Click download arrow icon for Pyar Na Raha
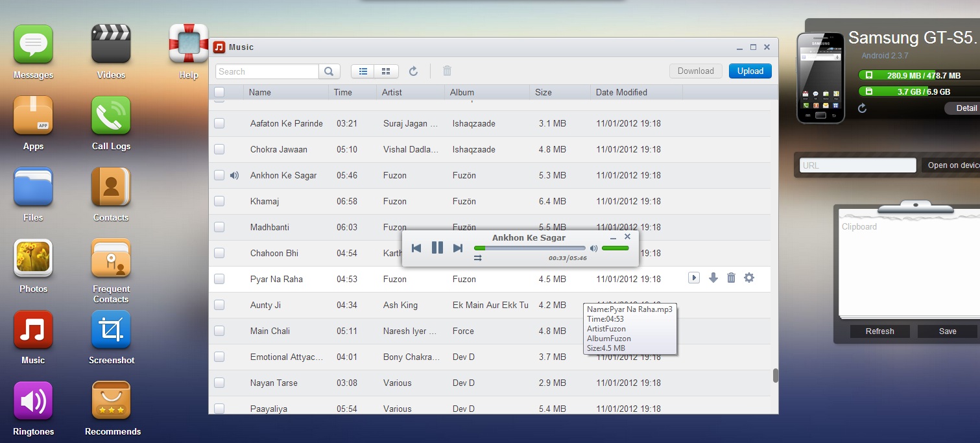This screenshot has height=443, width=980. click(x=713, y=278)
